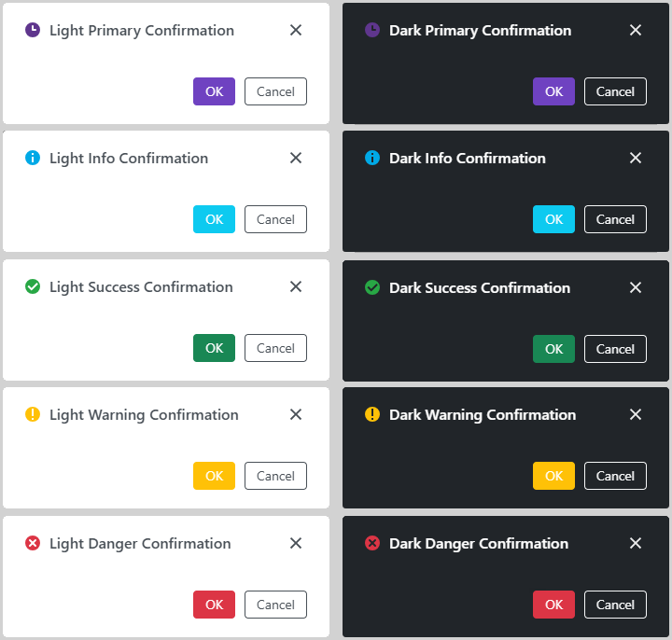Confirm with yellow OK in Light Warning dialog
The width and height of the screenshot is (672, 640).
[215, 476]
